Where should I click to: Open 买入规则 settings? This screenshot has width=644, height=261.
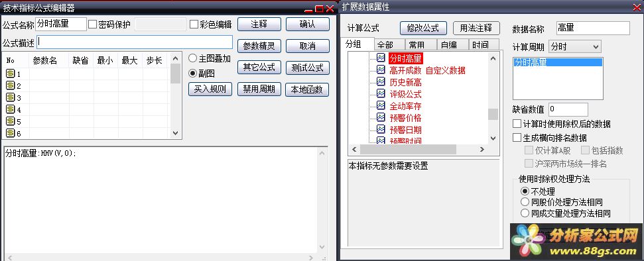point(210,89)
